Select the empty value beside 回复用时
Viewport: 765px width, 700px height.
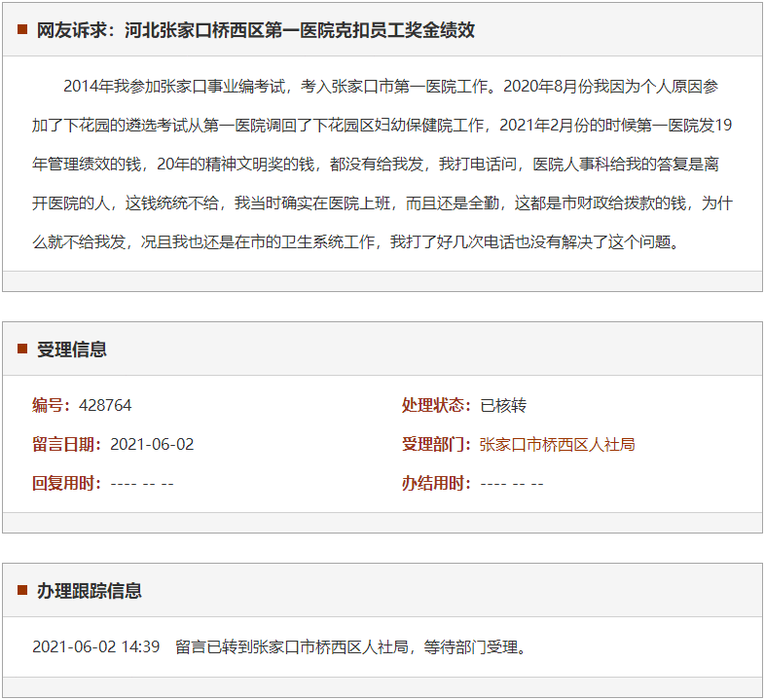click(142, 484)
